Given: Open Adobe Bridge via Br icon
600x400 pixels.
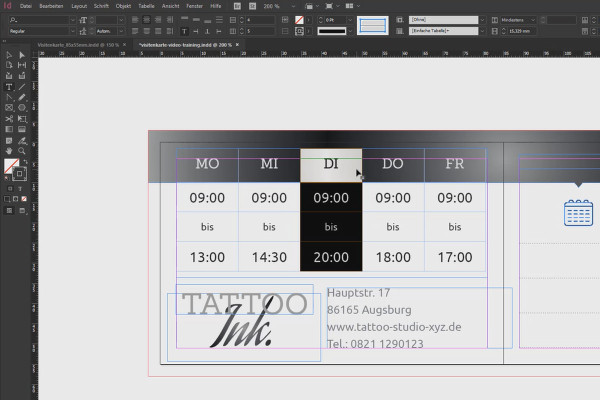Looking at the screenshot, I should (x=237, y=6).
